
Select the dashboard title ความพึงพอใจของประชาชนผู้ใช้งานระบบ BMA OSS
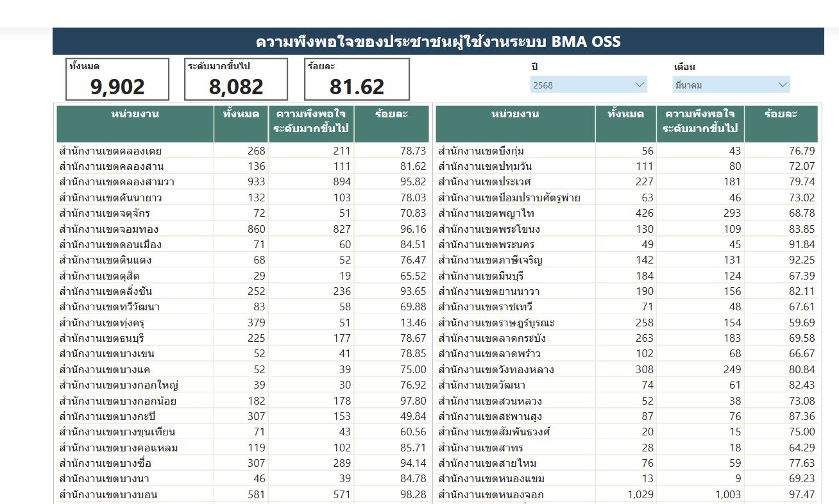coord(438,42)
